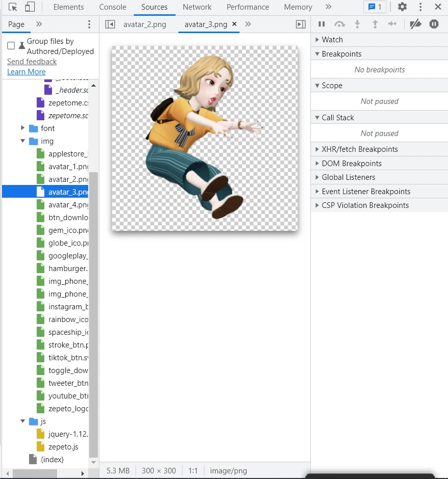Click the step into function icon
The height and width of the screenshot is (479, 448).
[357, 24]
